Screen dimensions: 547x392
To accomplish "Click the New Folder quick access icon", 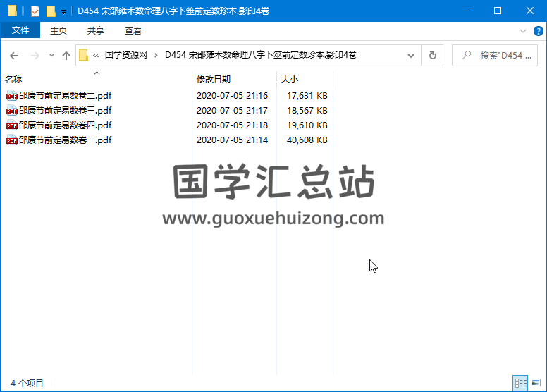I will pyautogui.click(x=51, y=11).
